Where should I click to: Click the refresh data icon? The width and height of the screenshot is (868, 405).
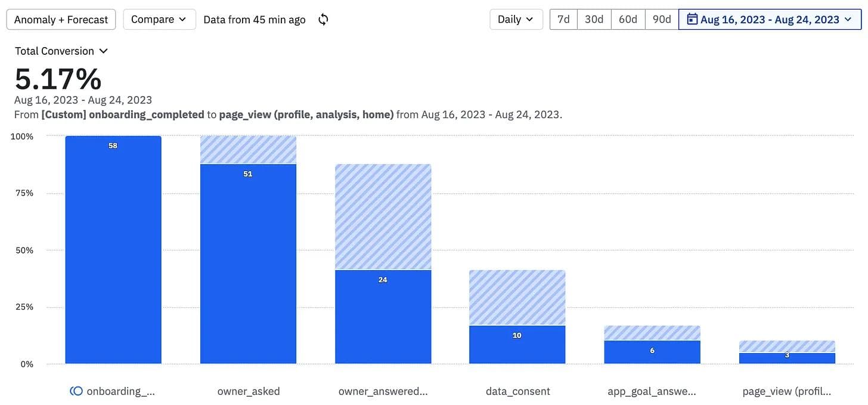tap(323, 20)
